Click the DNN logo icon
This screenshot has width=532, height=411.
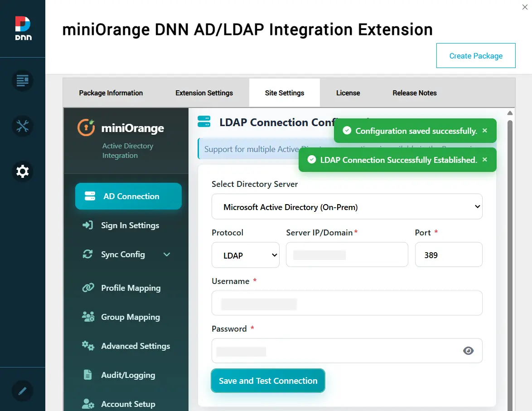coord(23,28)
